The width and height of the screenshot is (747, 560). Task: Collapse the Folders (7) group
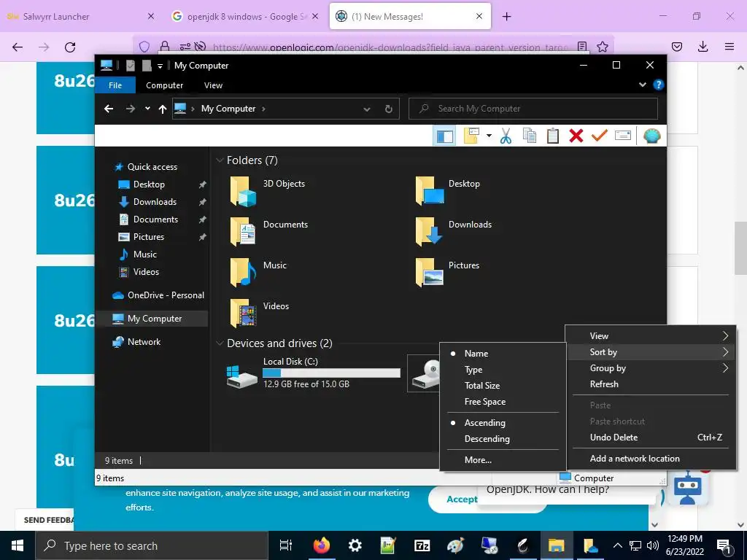(220, 160)
